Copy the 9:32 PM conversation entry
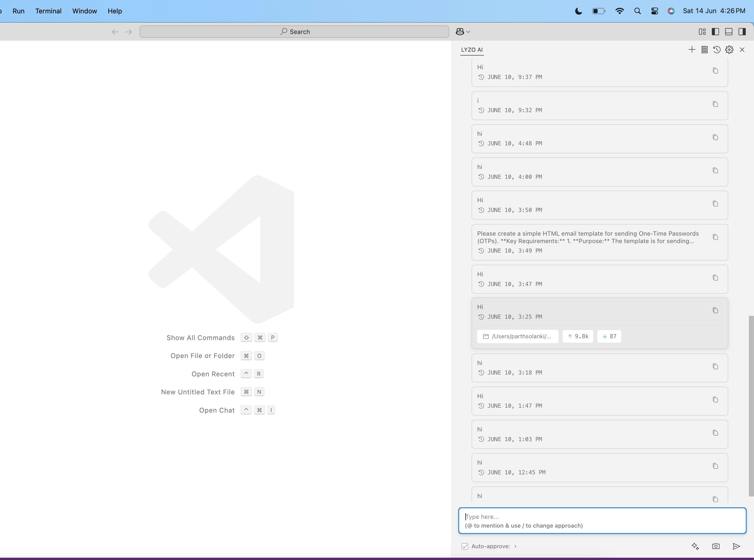 [x=715, y=104]
